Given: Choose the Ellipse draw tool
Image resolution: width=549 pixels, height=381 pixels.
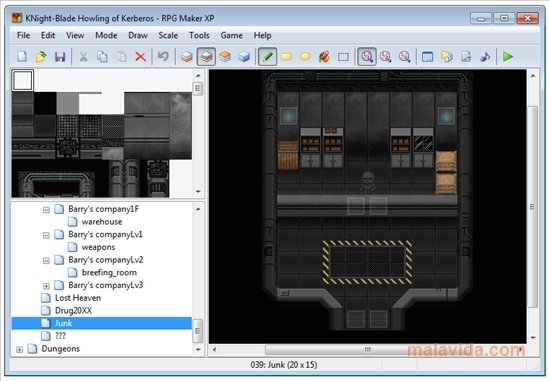Looking at the screenshot, I should coord(305,57).
